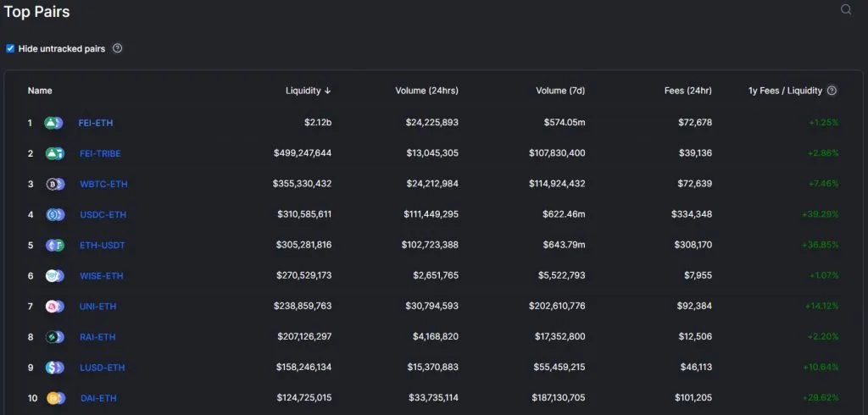Click the $111,449,295 24hr volume cell
Screen dimensions: 868x415
pyautogui.click(x=431, y=214)
